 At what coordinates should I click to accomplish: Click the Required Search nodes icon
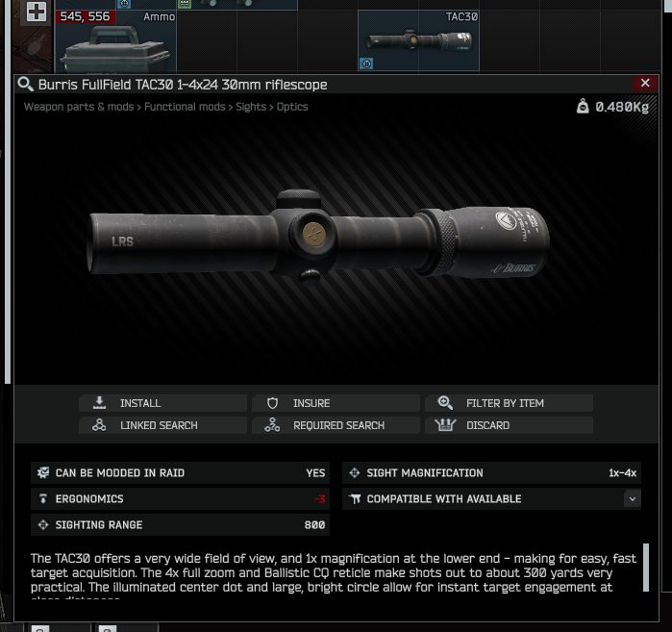click(272, 425)
